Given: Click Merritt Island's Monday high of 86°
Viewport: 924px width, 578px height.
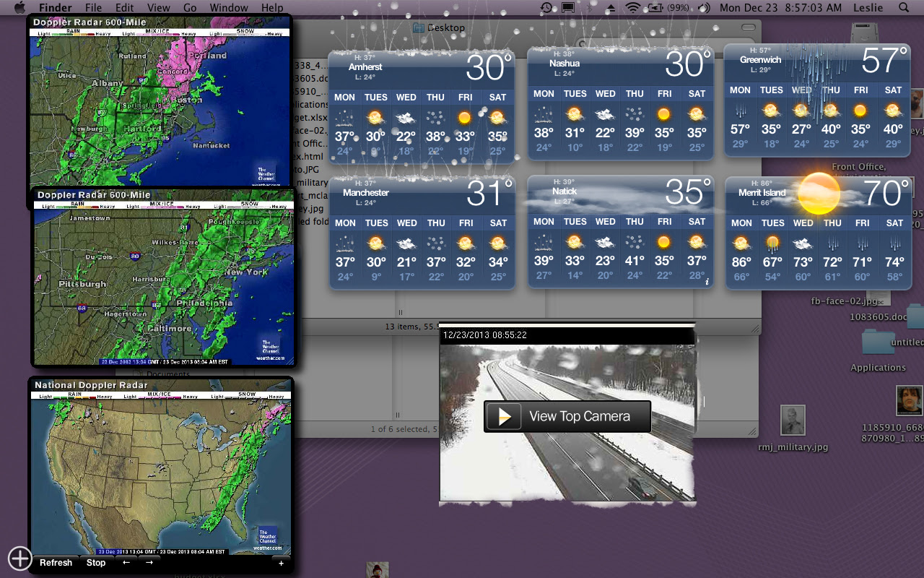Looking at the screenshot, I should coord(741,262).
